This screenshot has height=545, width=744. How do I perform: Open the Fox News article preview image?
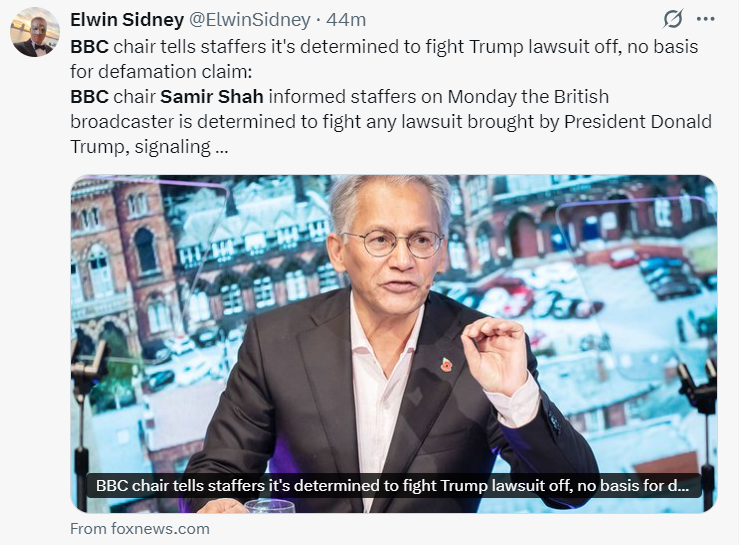click(x=394, y=344)
